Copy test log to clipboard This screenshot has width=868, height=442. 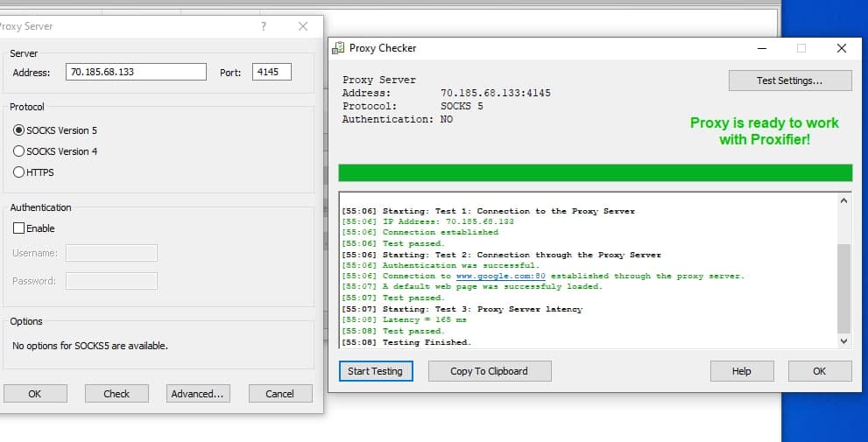489,371
